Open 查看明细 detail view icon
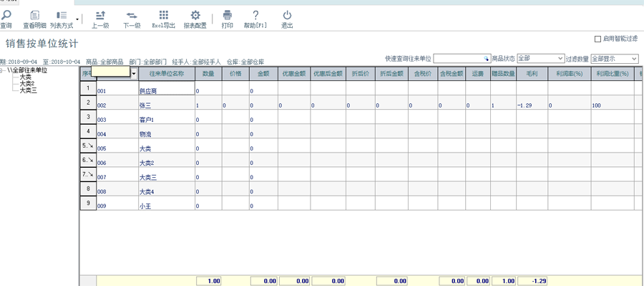The image size is (644, 286). [35, 16]
